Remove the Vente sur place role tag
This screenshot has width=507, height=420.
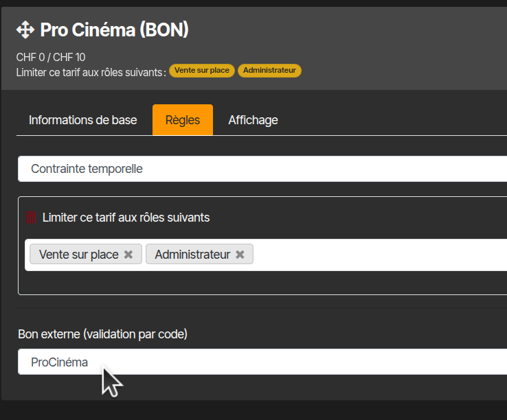[x=128, y=255]
